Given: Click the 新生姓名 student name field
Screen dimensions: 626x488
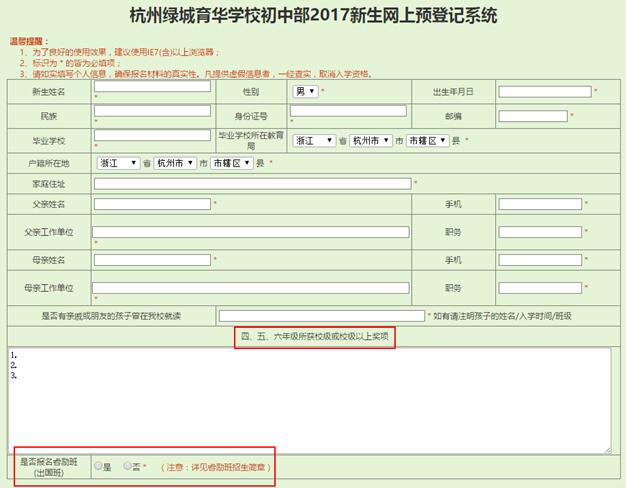Looking at the screenshot, I should pos(152,87).
